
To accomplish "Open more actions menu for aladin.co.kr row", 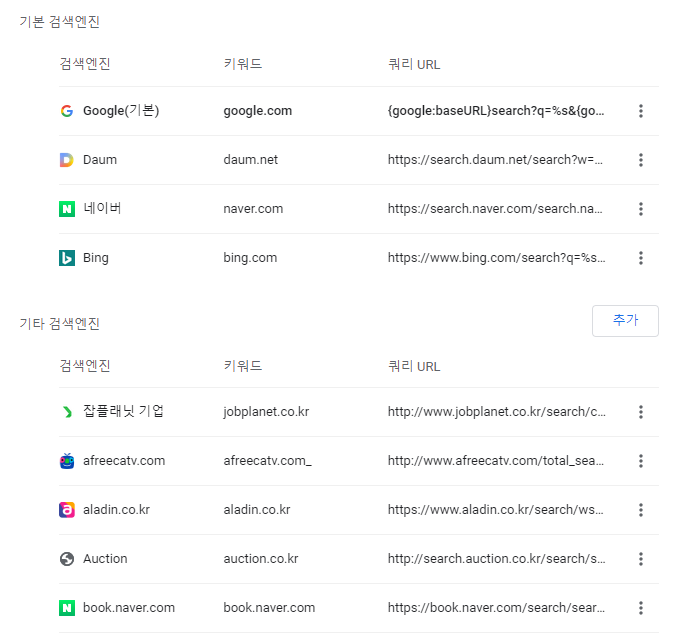I will pos(640,510).
